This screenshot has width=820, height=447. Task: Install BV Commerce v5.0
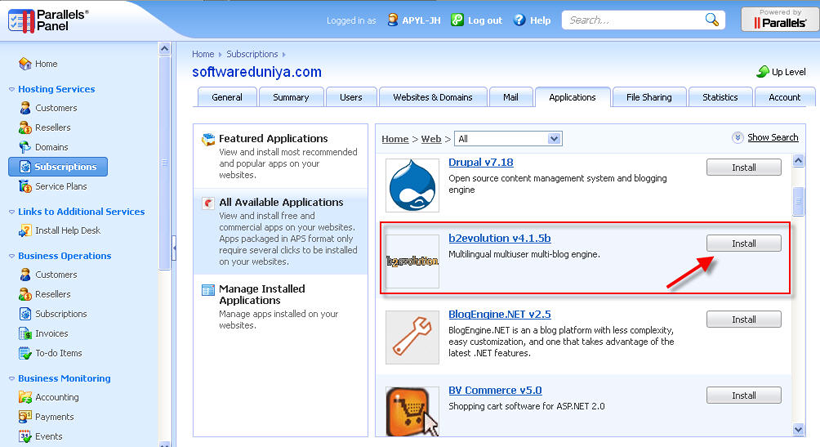(x=744, y=396)
